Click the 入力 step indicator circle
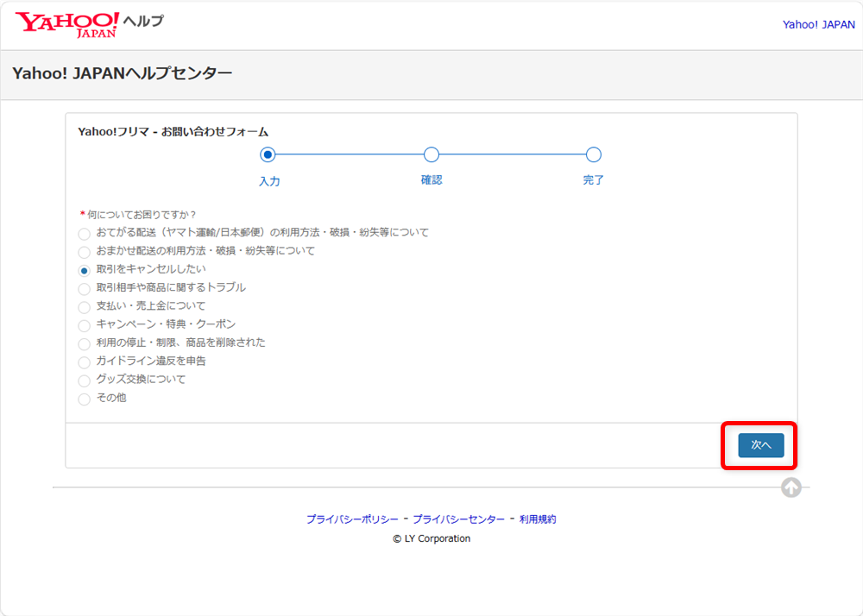 pyautogui.click(x=268, y=155)
